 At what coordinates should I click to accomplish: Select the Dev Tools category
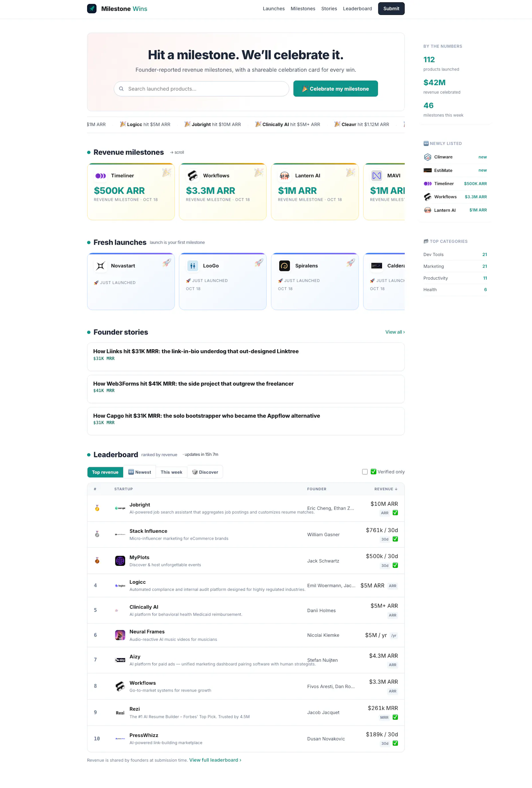(x=455, y=254)
